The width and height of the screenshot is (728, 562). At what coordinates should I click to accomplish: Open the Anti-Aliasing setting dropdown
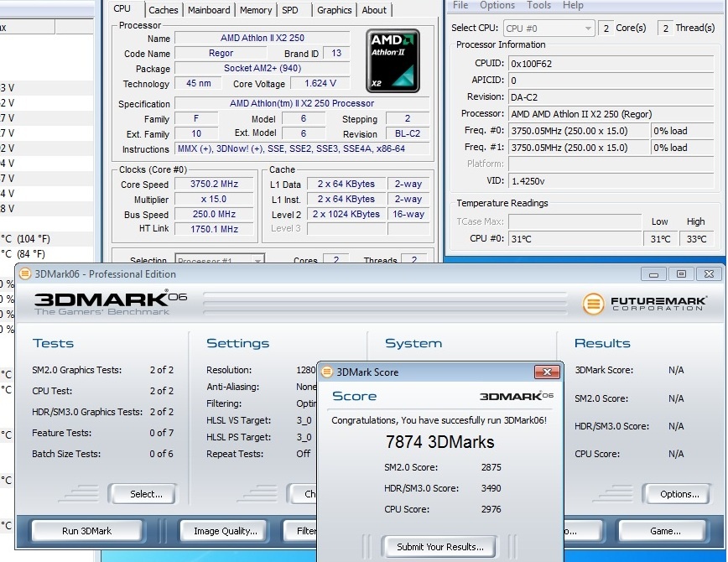click(304, 387)
